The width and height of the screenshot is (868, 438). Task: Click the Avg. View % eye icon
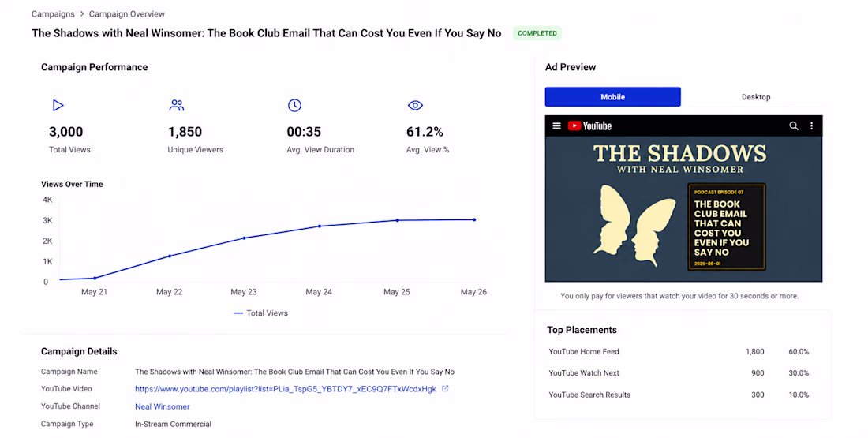pos(415,105)
